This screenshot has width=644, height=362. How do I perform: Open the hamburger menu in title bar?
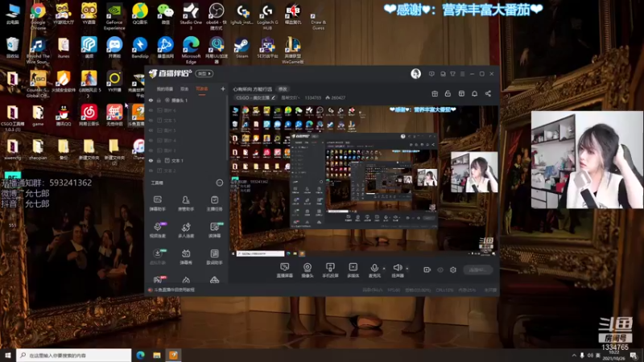click(462, 74)
